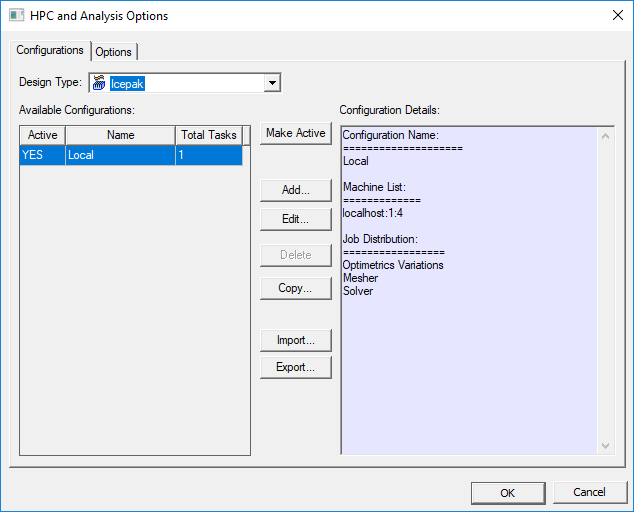Screen dimensions: 634x512
Task: Click Optimetrics Variations in details pane
Action: 393,265
